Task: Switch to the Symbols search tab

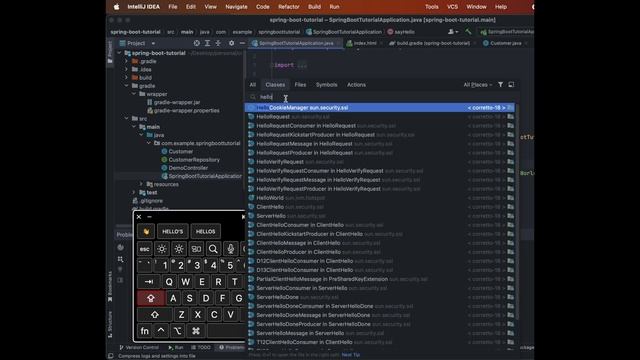Action: pyautogui.click(x=327, y=84)
